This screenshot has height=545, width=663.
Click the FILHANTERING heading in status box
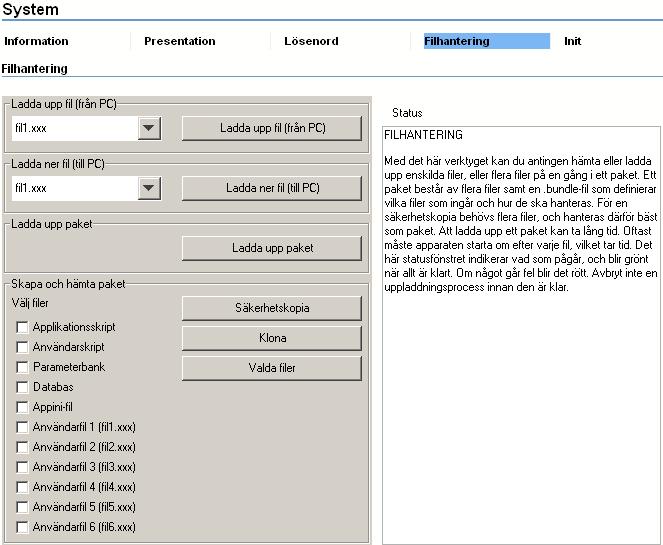(423, 135)
